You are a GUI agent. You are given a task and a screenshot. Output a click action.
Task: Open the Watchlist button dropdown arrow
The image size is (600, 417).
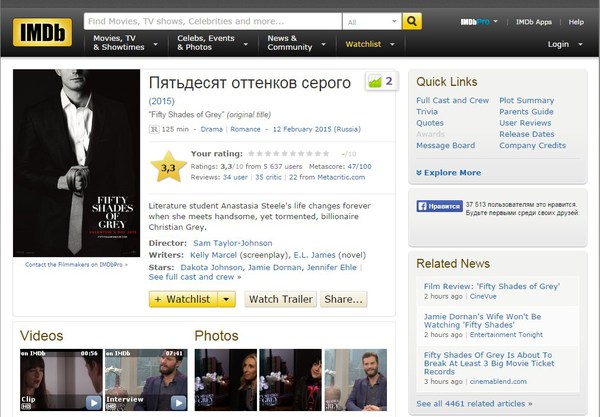pyautogui.click(x=228, y=299)
